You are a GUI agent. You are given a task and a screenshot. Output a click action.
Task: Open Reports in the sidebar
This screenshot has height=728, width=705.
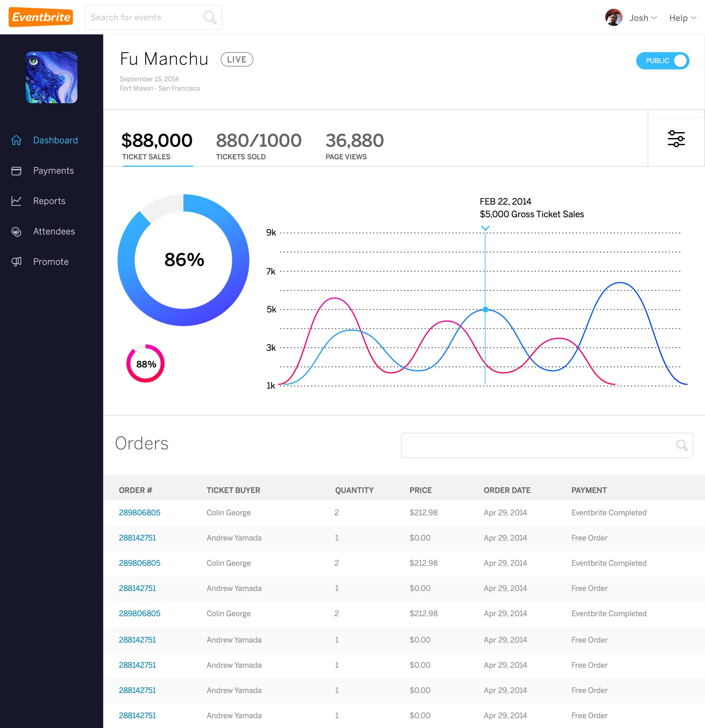(x=49, y=201)
